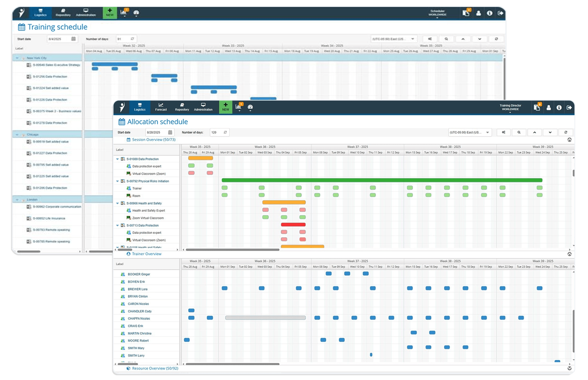This screenshot has width=588, height=380.
Task: Click the app logo in Allocation schedule window
Action: (122, 107)
